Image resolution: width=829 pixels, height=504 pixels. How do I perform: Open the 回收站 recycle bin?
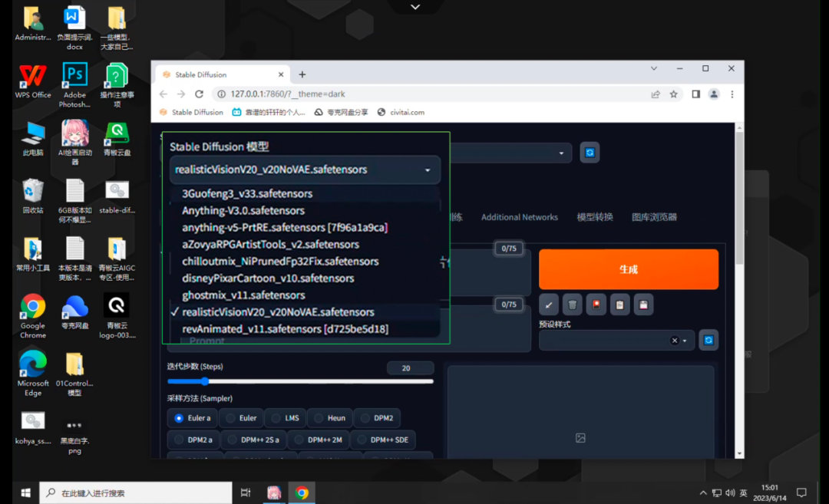(x=33, y=196)
